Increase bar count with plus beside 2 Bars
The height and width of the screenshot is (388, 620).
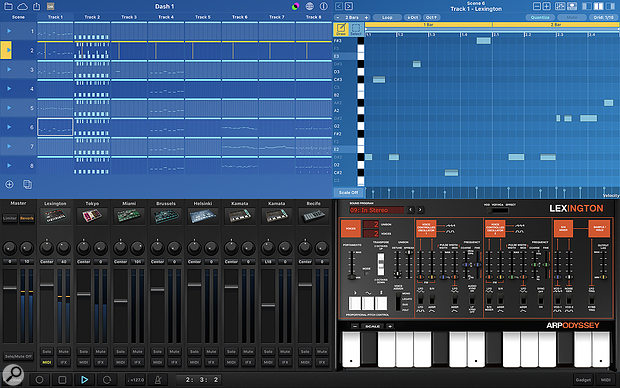pos(367,17)
